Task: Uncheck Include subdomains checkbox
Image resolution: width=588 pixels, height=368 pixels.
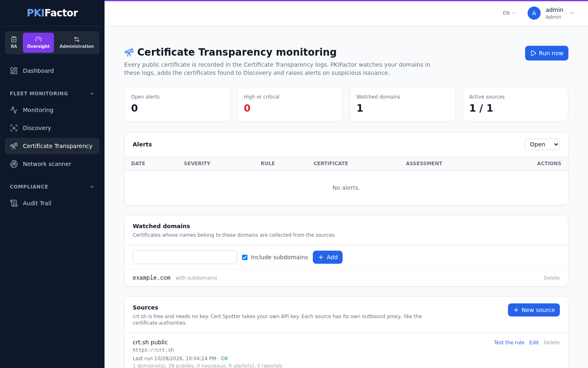Action: 245,257
